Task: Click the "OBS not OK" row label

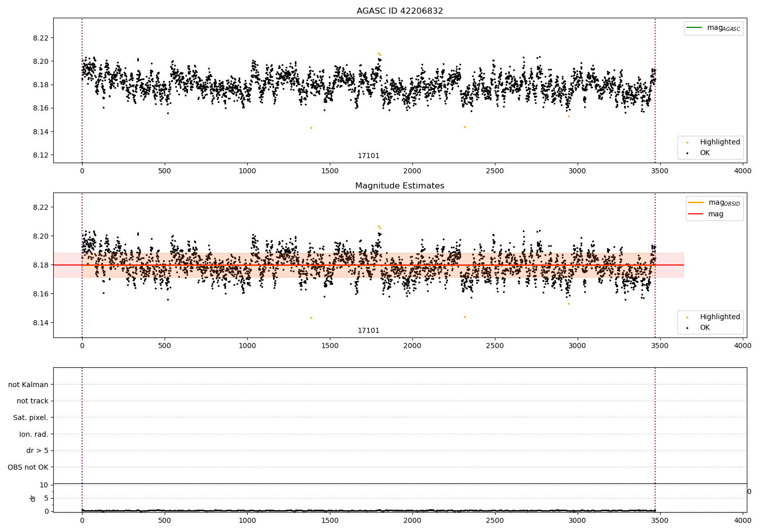Action: click(x=28, y=467)
